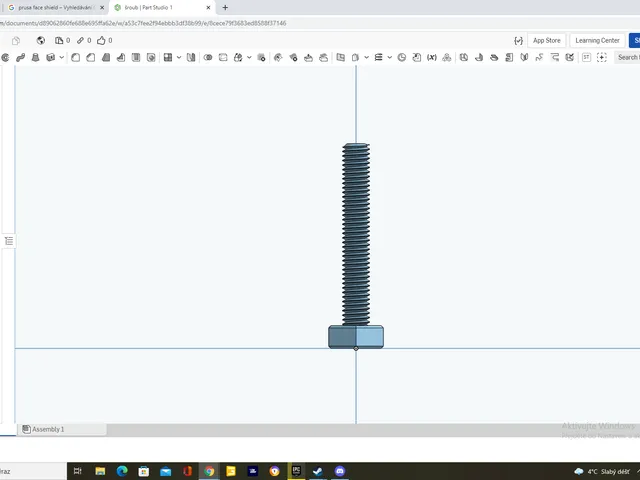Select the Move face tool
The height and width of the screenshot is (480, 640).
coord(308,58)
